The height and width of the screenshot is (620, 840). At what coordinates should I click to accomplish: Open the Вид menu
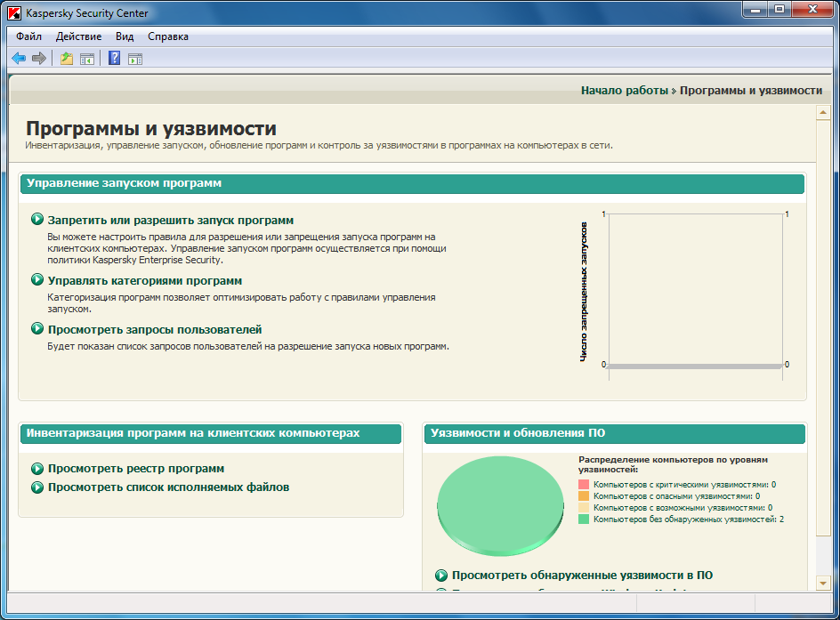tap(125, 36)
